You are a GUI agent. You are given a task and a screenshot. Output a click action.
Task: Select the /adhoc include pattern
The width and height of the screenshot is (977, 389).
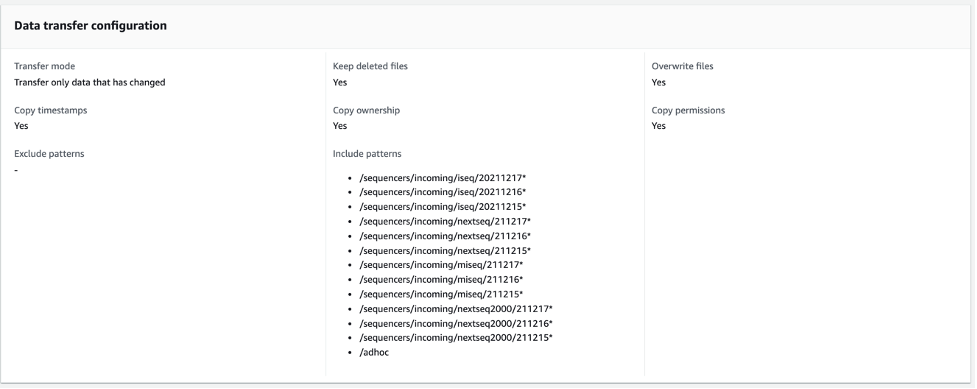[374, 353]
